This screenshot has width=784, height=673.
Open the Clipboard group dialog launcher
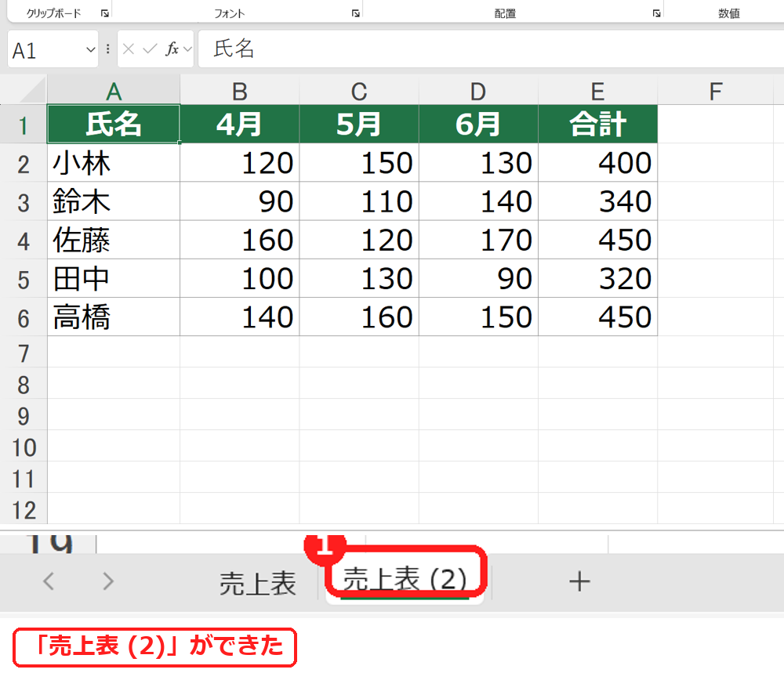click(x=104, y=13)
